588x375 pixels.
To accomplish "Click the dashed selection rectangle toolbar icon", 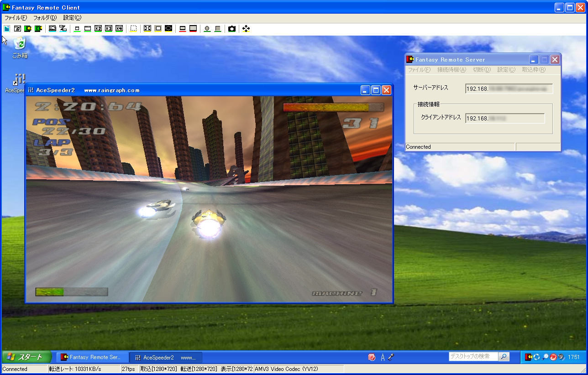I will pos(133,29).
